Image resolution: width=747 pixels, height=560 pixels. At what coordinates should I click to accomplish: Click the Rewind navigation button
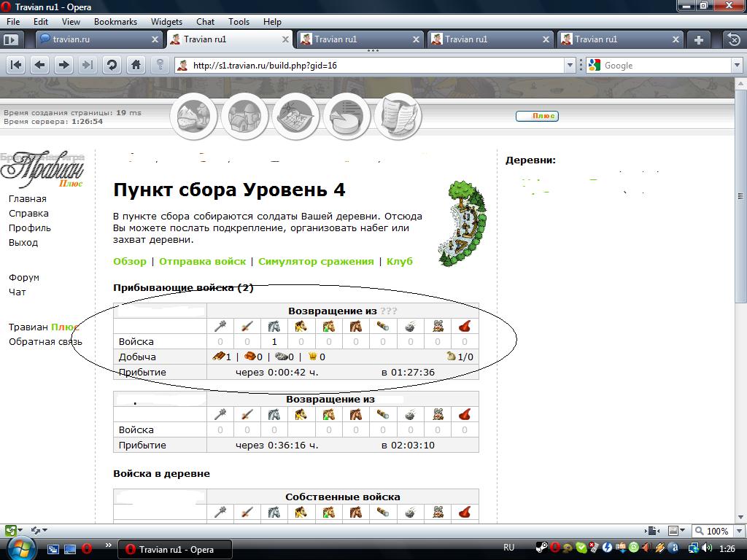point(16,65)
